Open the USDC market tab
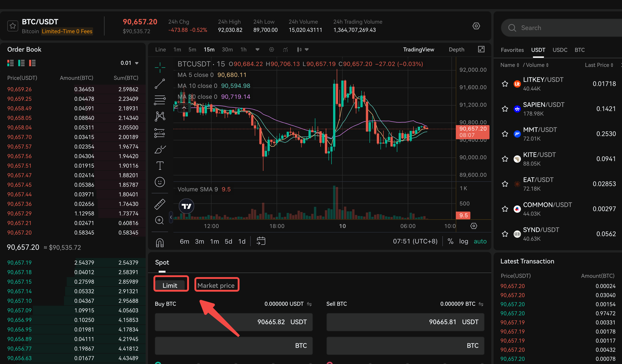Screen dimensions: 622x364 [x=560, y=50]
